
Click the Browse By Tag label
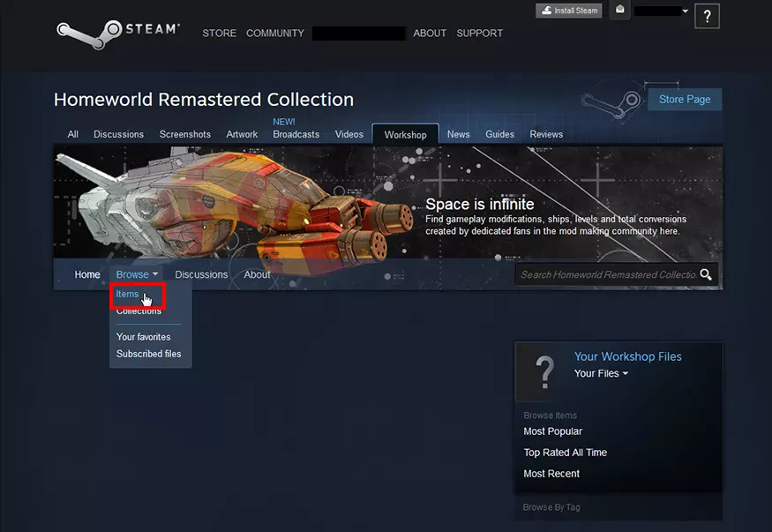[x=551, y=507]
